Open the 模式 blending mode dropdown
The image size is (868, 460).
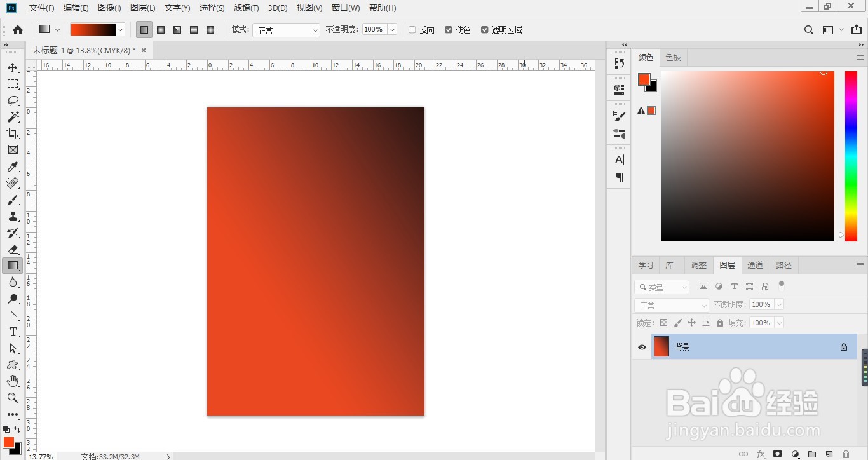(287, 30)
